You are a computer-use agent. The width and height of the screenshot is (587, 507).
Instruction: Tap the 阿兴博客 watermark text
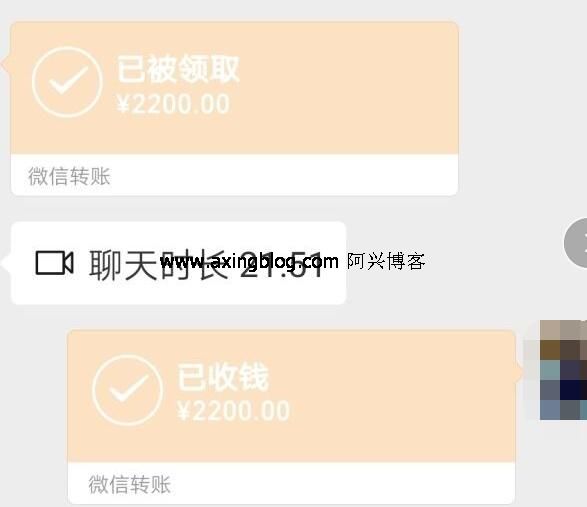[386, 261]
